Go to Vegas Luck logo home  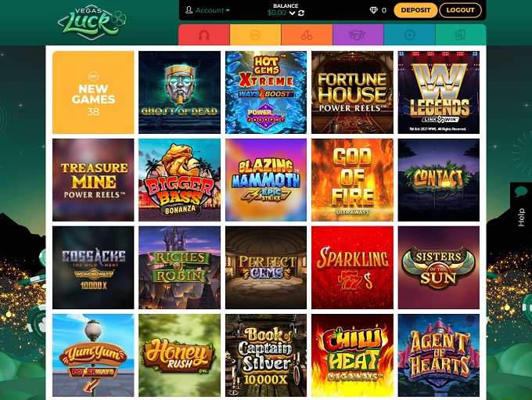pos(92,22)
